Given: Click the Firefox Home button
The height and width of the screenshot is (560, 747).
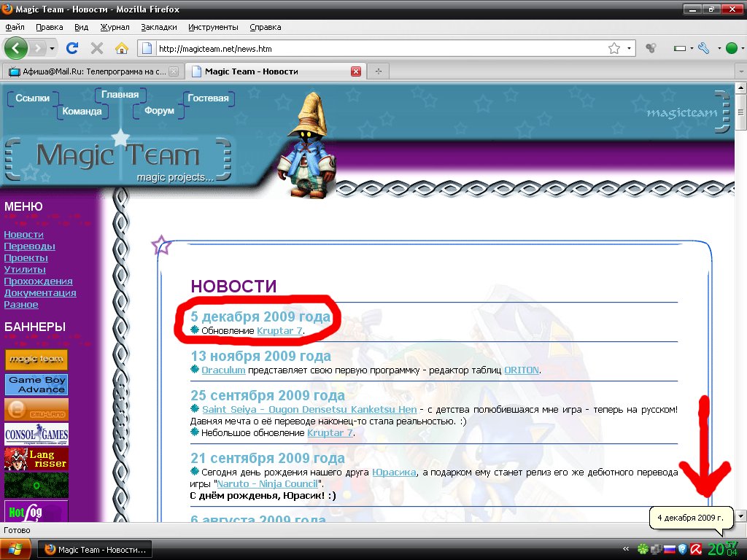Looking at the screenshot, I should 122,48.
